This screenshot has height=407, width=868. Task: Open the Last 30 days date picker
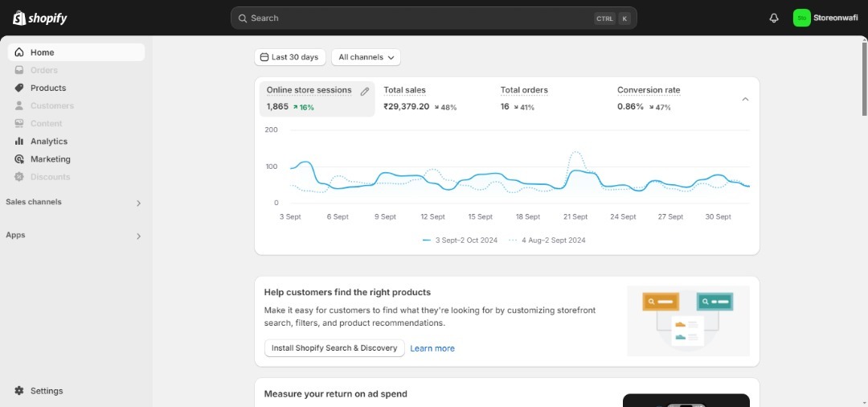tap(290, 57)
